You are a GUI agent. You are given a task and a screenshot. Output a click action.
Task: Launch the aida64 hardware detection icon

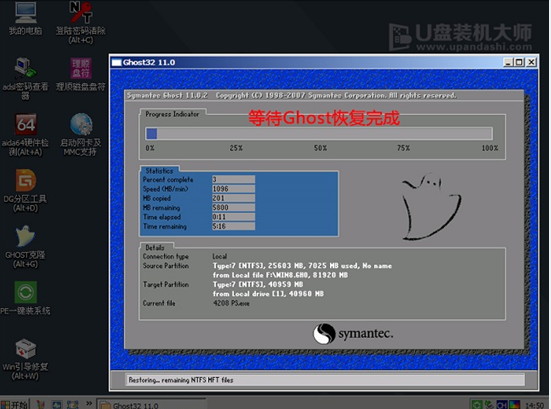pyautogui.click(x=25, y=134)
